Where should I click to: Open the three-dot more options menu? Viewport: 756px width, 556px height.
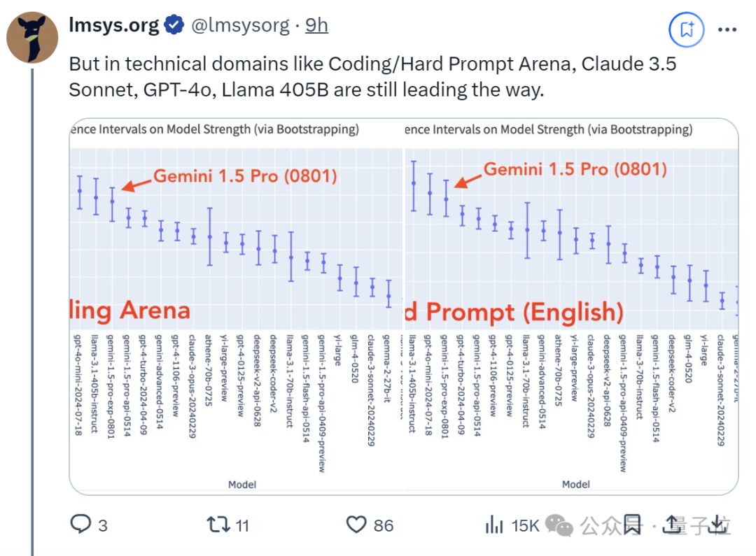[727, 30]
